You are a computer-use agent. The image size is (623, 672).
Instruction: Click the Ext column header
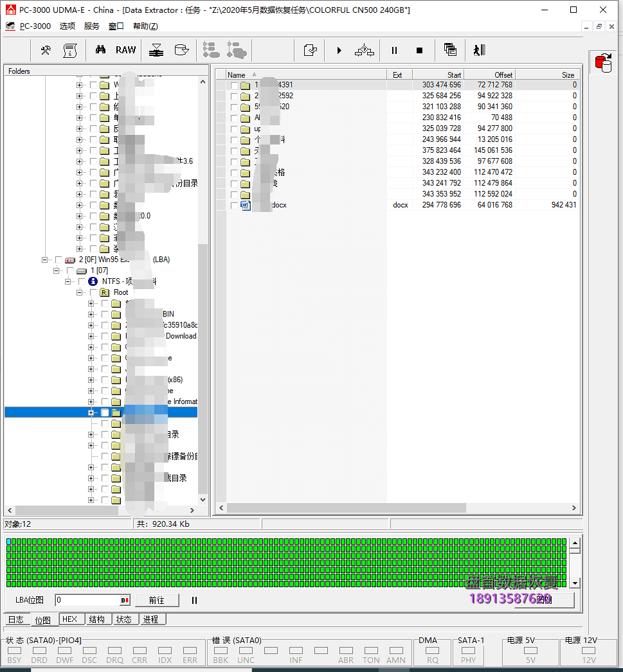pyautogui.click(x=400, y=75)
